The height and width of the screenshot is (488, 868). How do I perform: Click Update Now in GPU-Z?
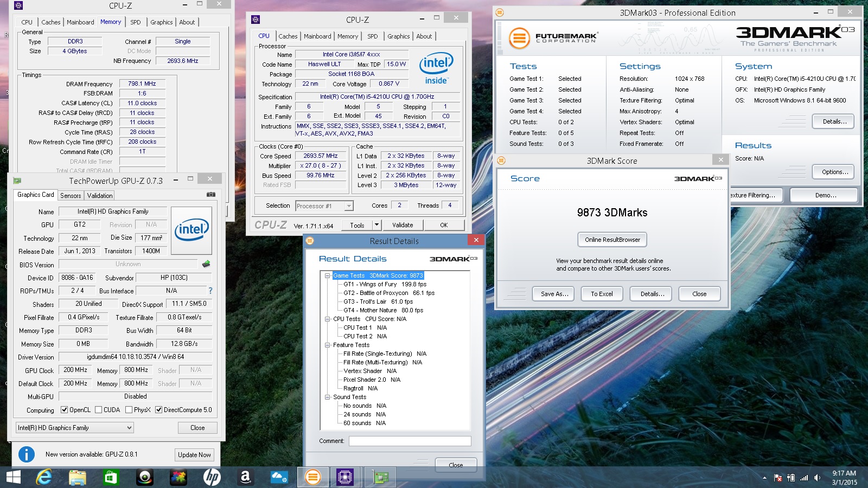click(194, 455)
